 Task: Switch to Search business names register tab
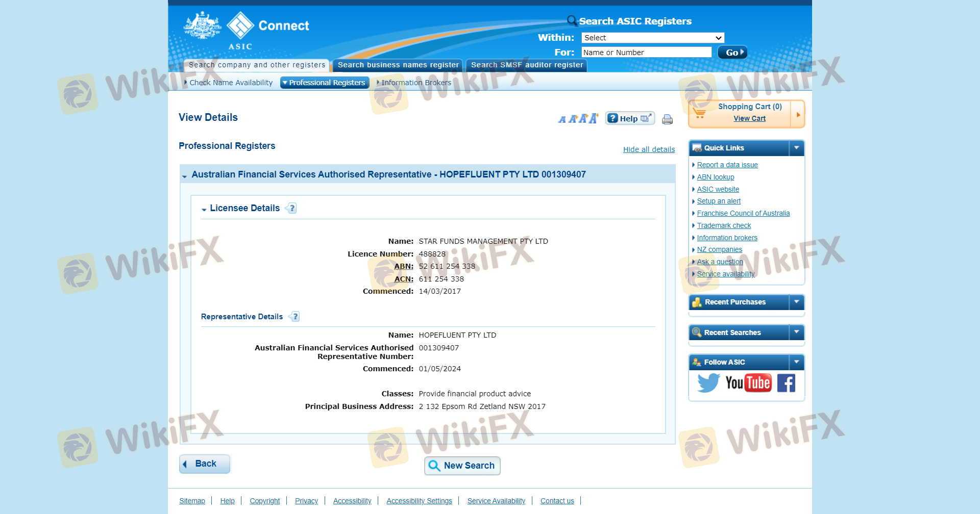pos(398,65)
